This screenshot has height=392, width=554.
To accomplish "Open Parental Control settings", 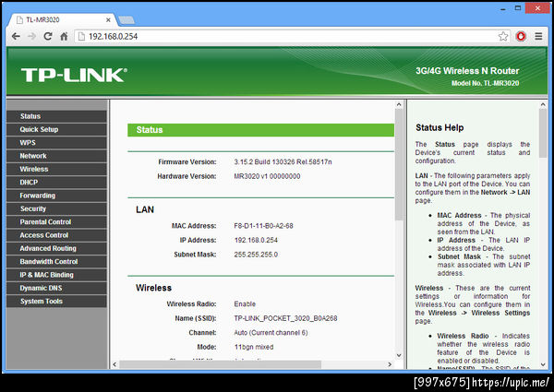I will (56, 222).
